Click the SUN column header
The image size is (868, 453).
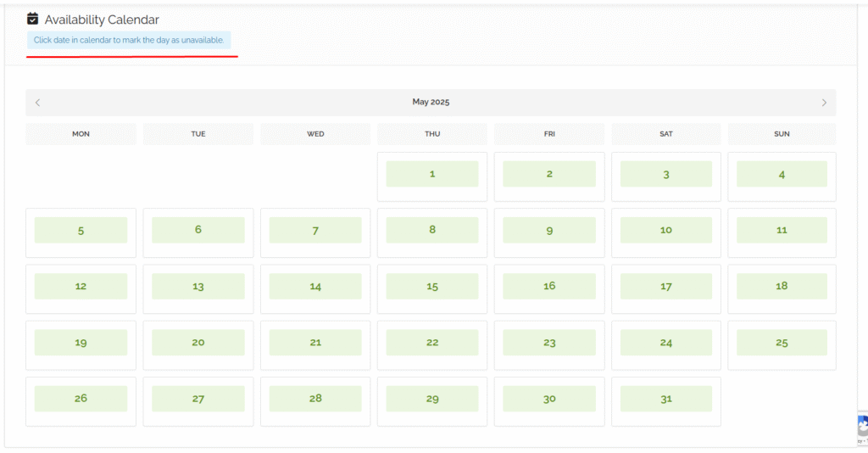pos(782,134)
